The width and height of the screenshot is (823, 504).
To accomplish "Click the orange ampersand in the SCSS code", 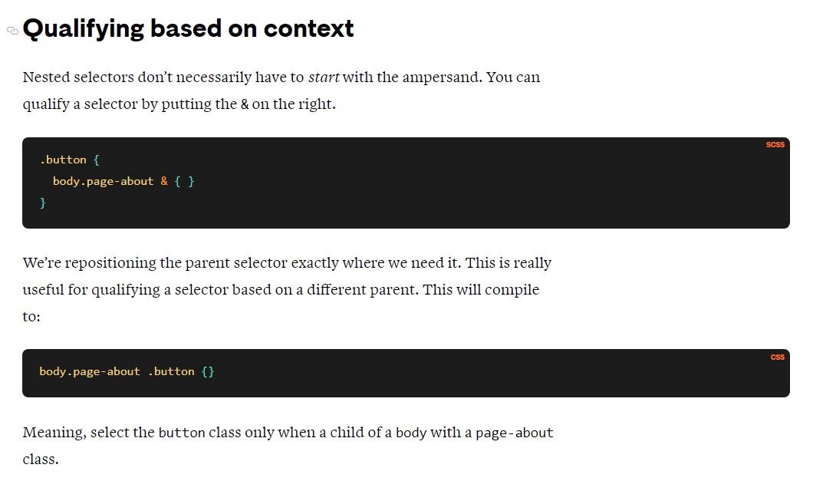I will 164,181.
